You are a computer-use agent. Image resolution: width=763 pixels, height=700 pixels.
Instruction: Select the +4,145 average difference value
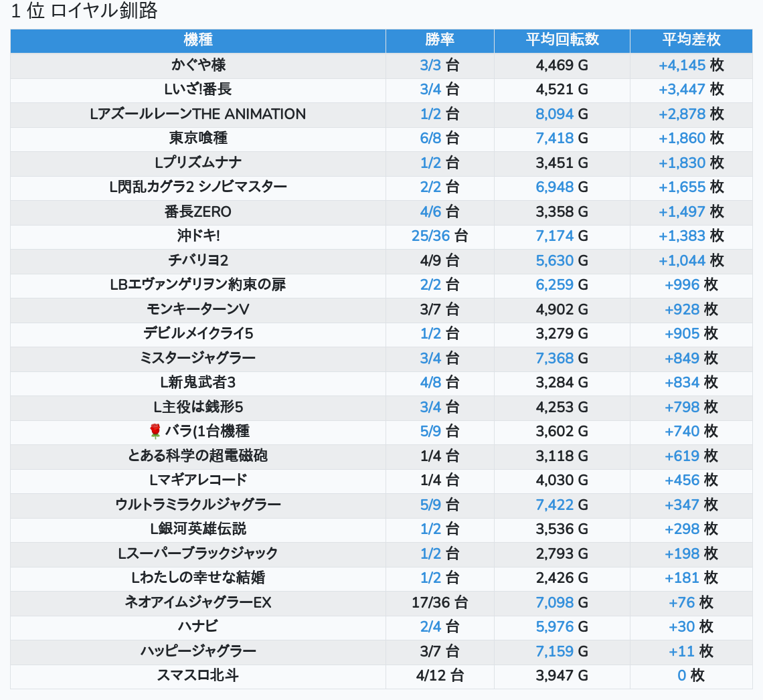pos(682,65)
